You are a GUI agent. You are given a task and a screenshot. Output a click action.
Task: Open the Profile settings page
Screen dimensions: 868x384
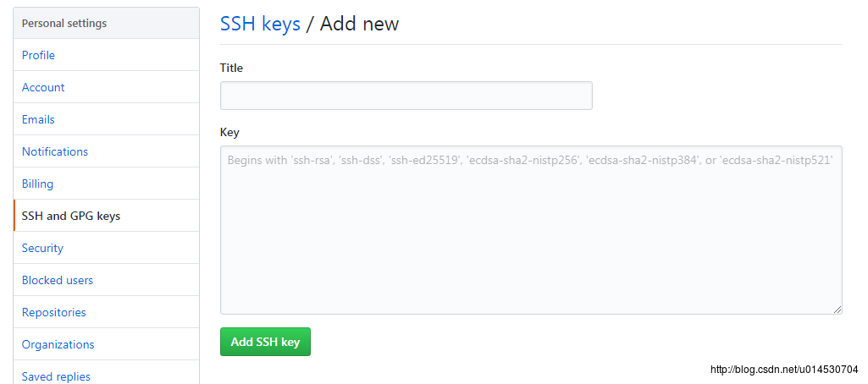tap(38, 55)
